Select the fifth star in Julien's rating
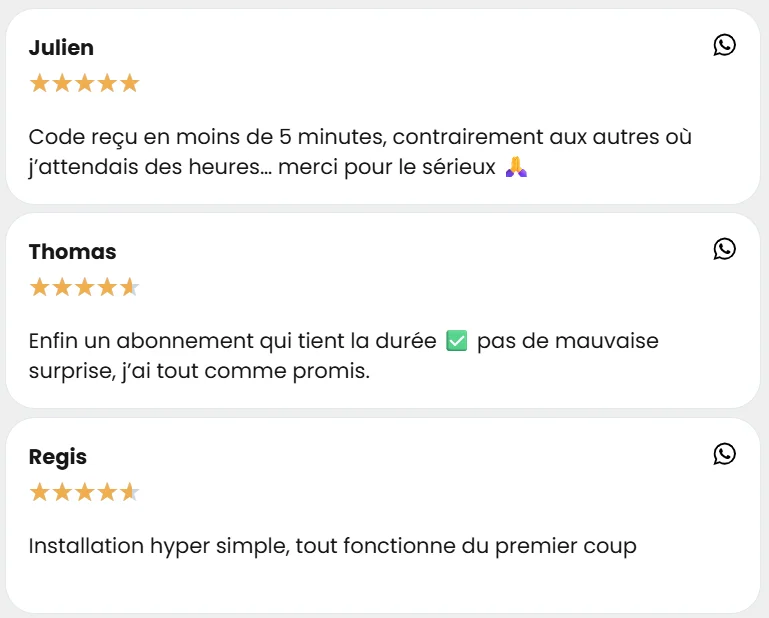 [129, 83]
